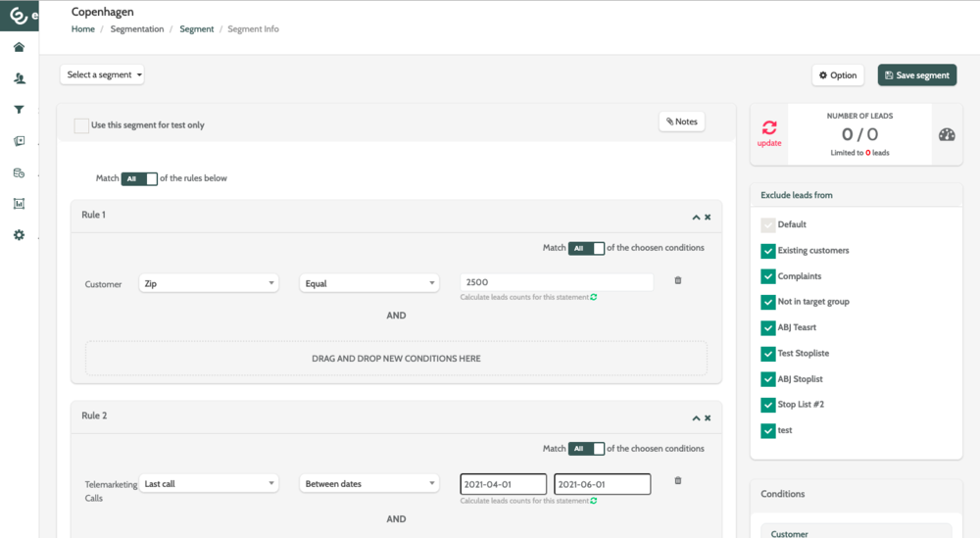980x538 pixels.
Task: Delete the Last call condition trash icon
Action: (x=678, y=481)
